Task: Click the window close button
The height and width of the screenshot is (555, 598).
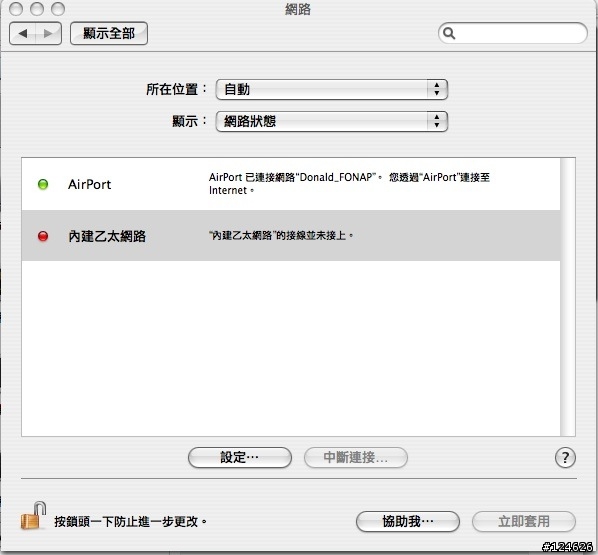Action: tap(16, 9)
